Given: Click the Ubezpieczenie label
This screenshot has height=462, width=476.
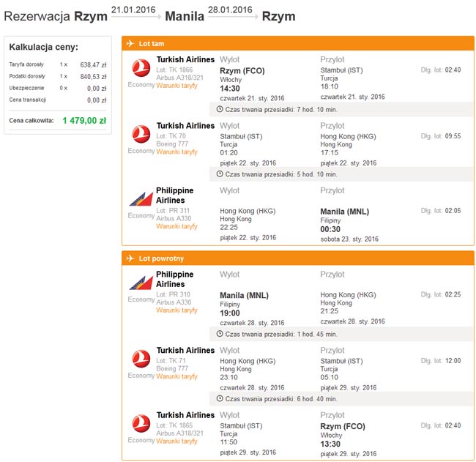Looking at the screenshot, I should (26, 88).
